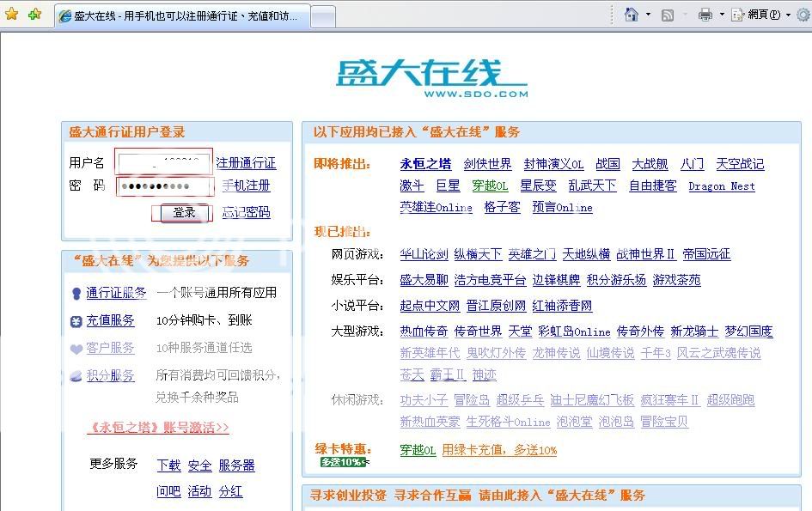Image resolution: width=812 pixels, height=511 pixels.
Task: Click the Print icon in the toolbar
Action: (x=705, y=15)
